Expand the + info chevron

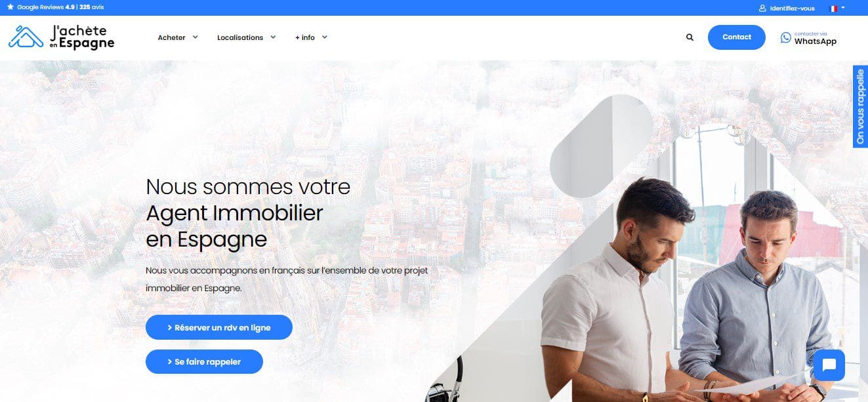tap(324, 37)
